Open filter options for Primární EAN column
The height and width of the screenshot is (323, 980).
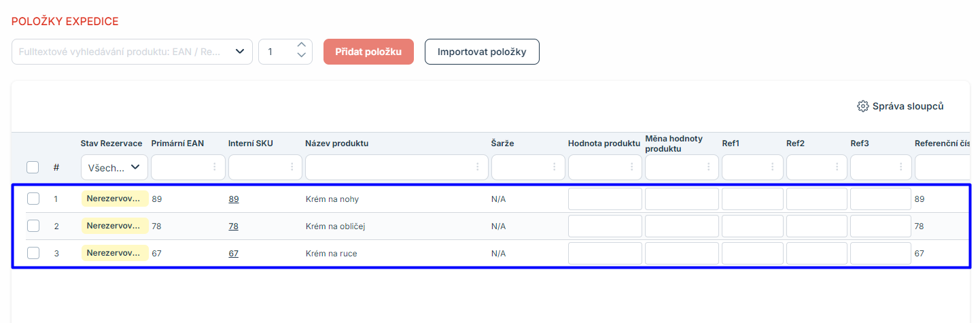coord(215,167)
